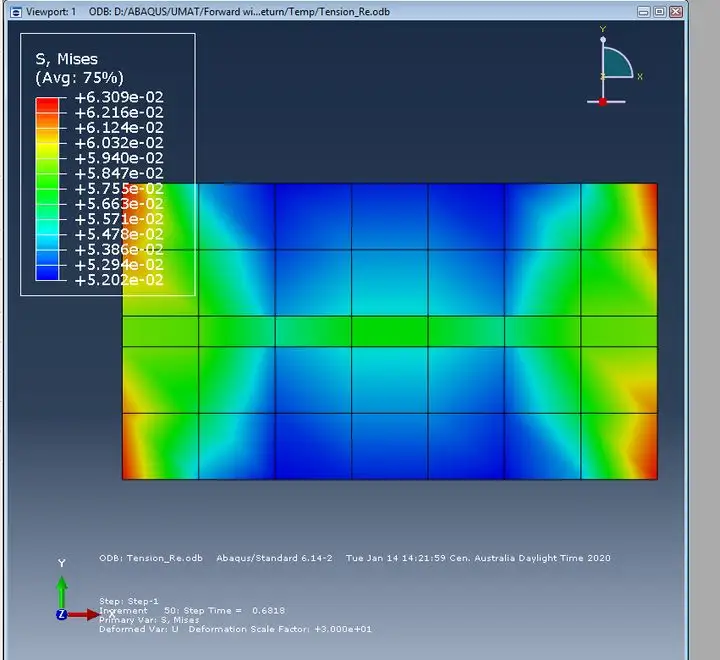The height and width of the screenshot is (660, 720).
Task: Select the top-right red corner mesh element
Action: tap(619, 217)
